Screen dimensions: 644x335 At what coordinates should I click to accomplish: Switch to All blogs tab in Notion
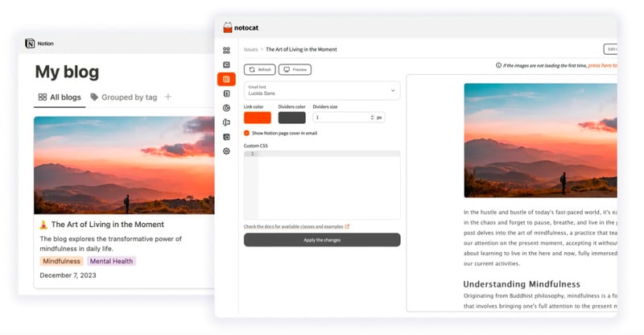click(x=60, y=97)
